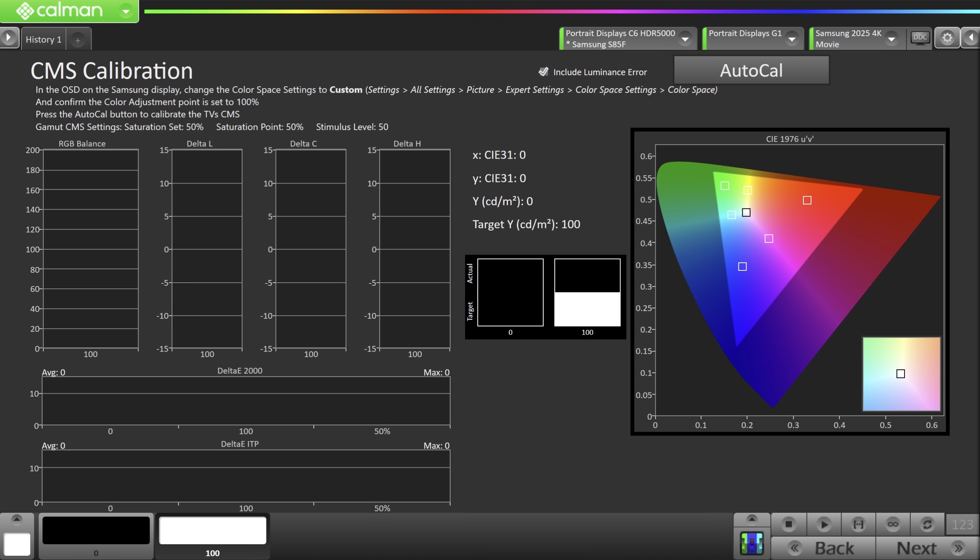
Task: Expand the Portrait Displays G1 source dropdown
Action: coord(792,38)
